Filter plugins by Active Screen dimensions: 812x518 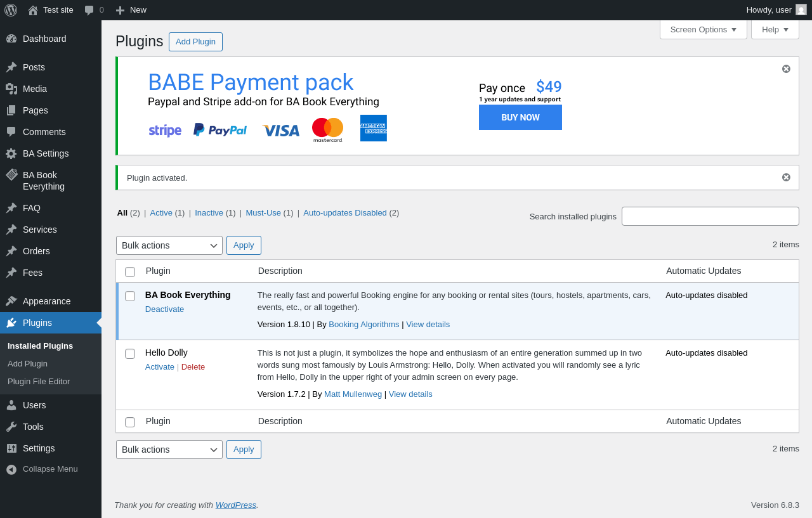(161, 213)
